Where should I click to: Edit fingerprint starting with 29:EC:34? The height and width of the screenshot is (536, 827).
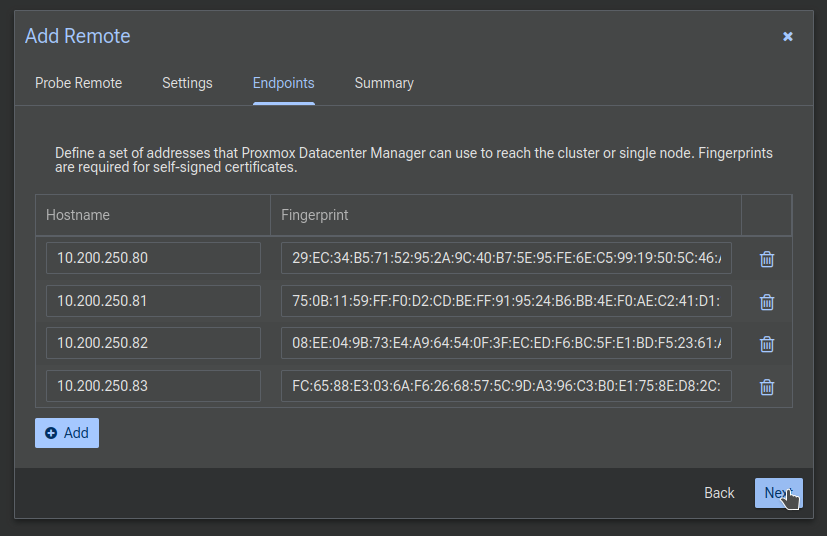click(506, 258)
